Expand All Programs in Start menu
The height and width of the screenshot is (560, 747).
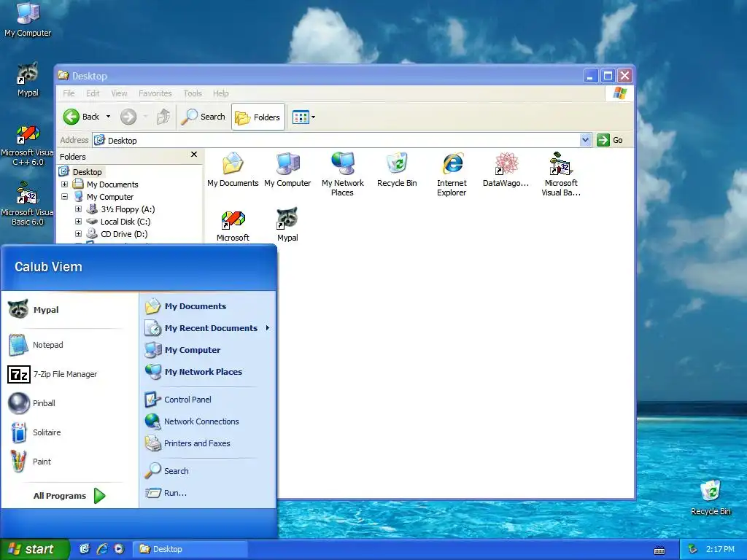[x=69, y=496]
